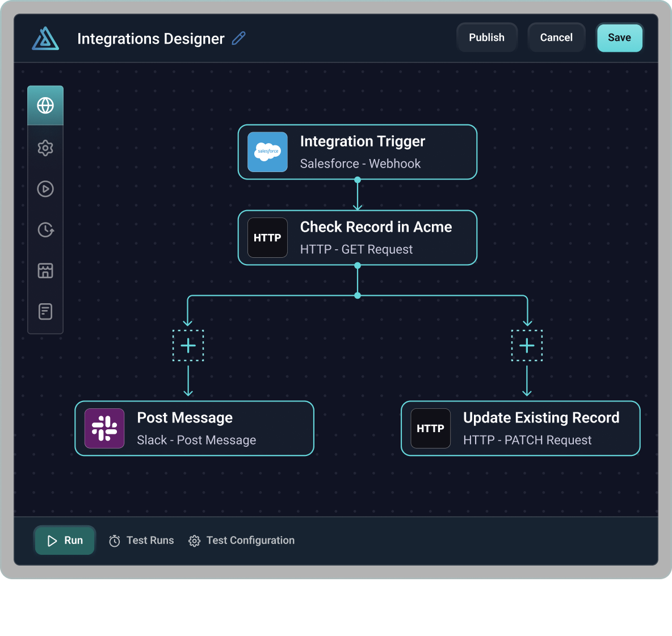The width and height of the screenshot is (672, 636).
Task: Run the integration workflow
Action: [64, 540]
